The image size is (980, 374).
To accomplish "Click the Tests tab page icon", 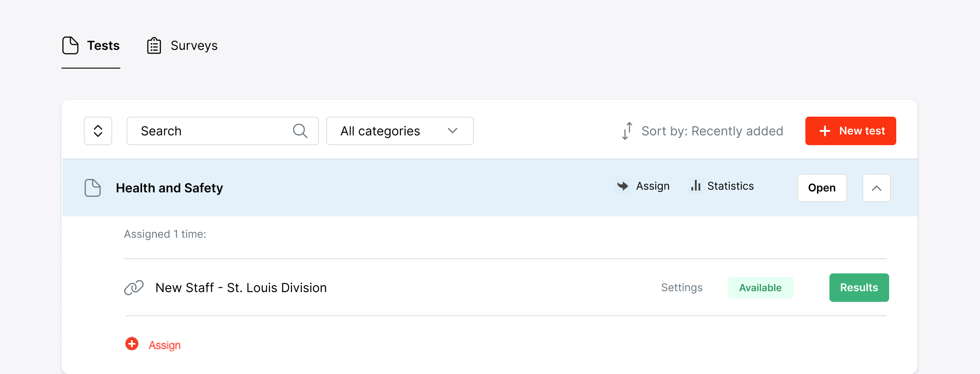I will [70, 45].
